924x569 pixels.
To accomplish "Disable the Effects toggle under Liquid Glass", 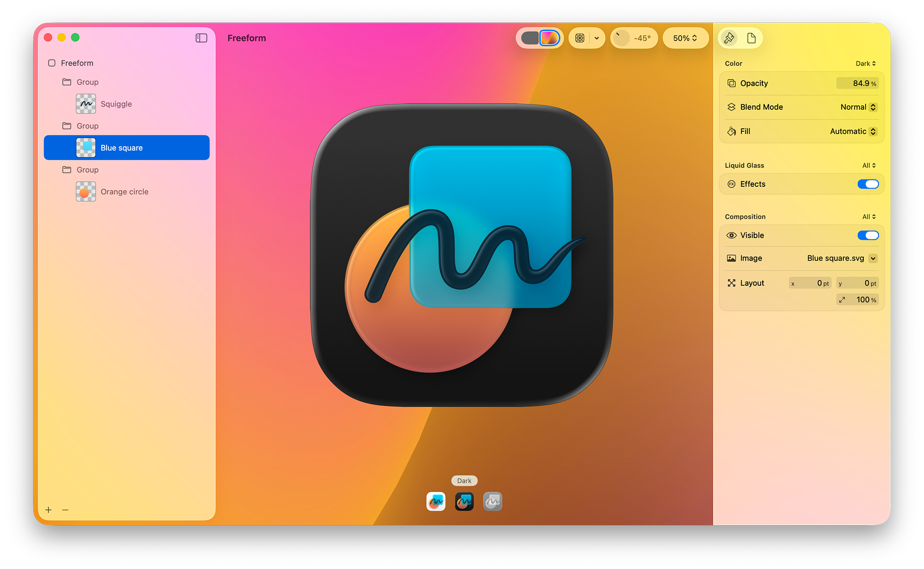I will click(868, 184).
